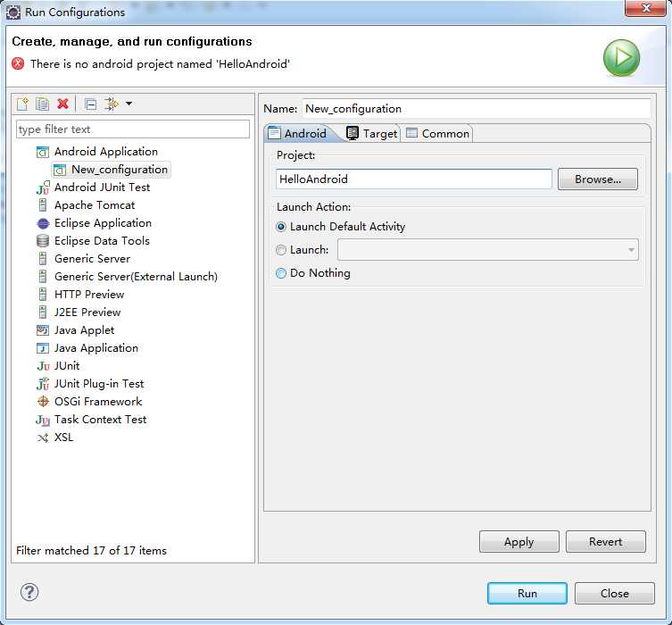Viewport: 672px width, 625px height.
Task: Open the Launch activity combo box
Action: [x=488, y=249]
